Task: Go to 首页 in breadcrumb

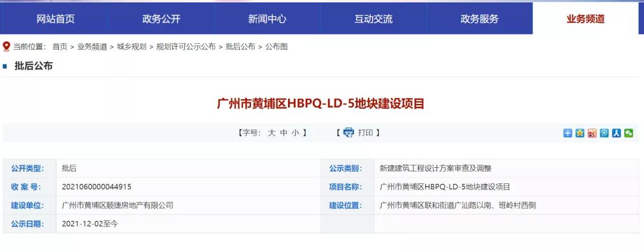Action: pos(60,47)
